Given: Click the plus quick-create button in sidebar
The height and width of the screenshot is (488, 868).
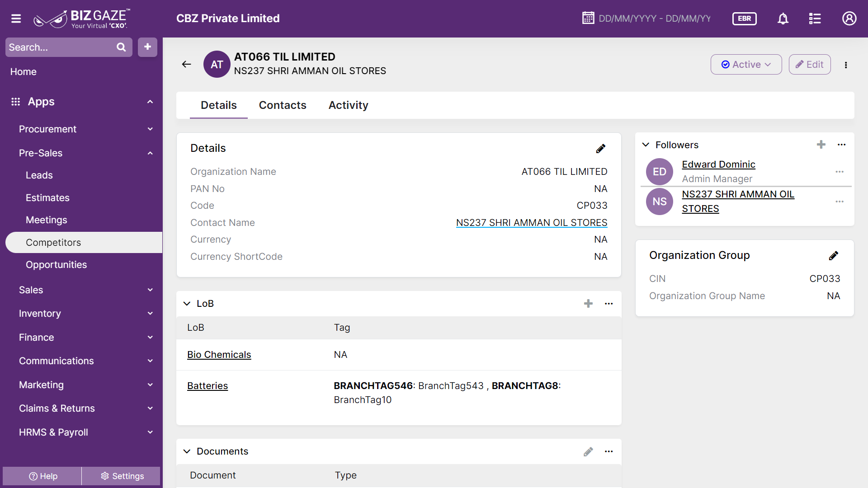Looking at the screenshot, I should tap(147, 47).
